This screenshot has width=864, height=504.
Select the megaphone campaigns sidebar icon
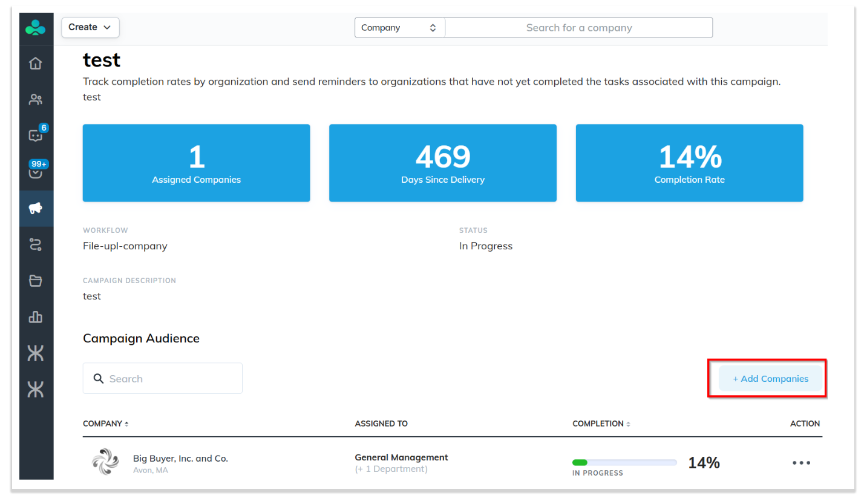click(x=36, y=209)
